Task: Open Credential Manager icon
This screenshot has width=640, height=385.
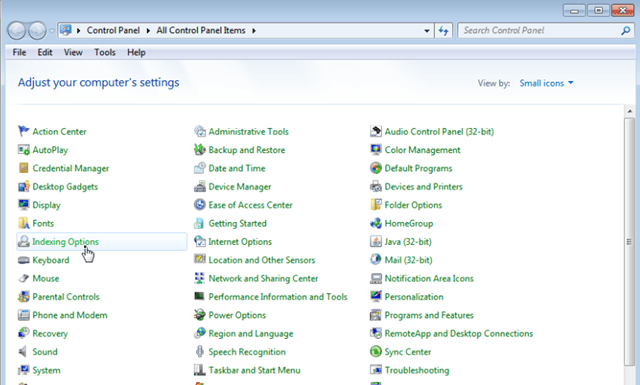Action: [x=24, y=168]
